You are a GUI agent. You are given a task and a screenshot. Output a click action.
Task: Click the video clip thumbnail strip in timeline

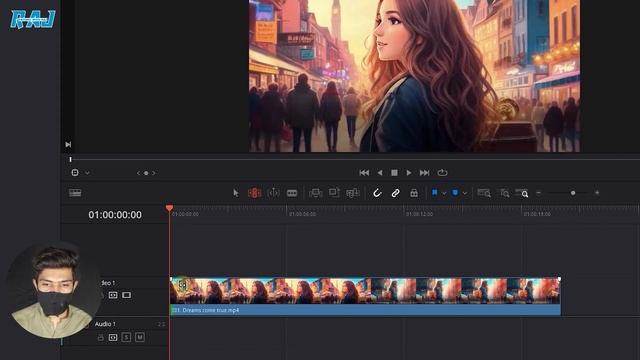(365, 291)
